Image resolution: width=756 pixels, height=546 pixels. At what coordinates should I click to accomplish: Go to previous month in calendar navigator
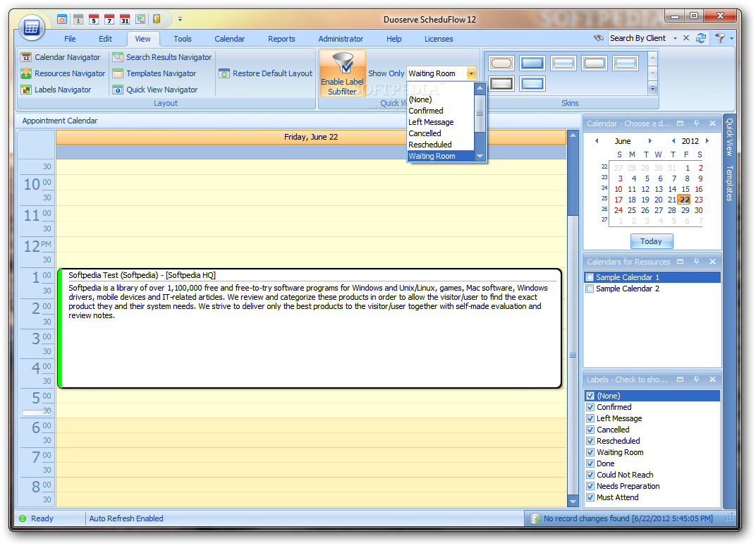597,141
